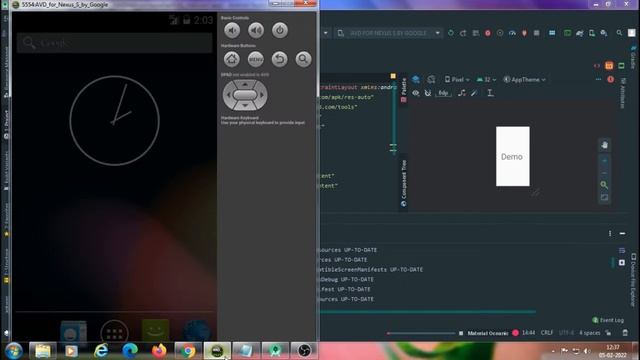The image size is (640, 360).
Task: Open the Palette side tab
Action: tap(404, 90)
